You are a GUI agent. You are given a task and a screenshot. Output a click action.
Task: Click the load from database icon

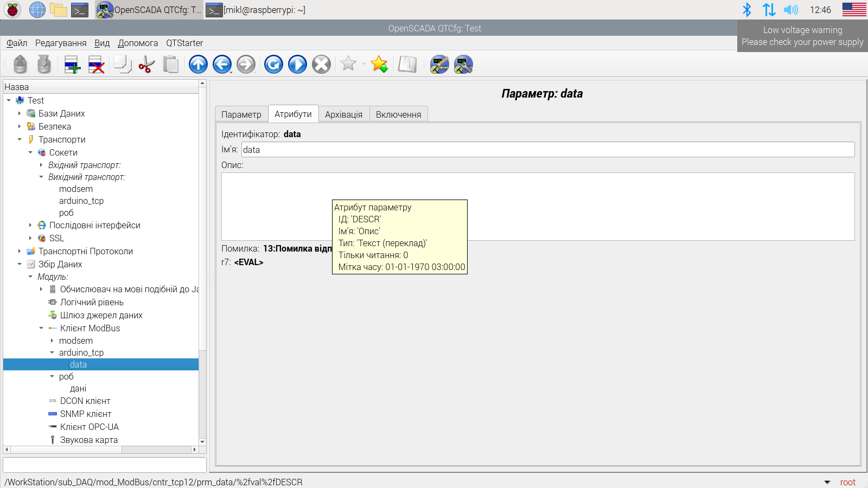(x=20, y=65)
